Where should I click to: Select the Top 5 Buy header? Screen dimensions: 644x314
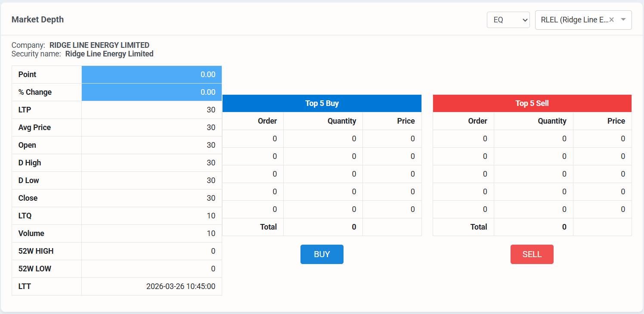tap(322, 103)
